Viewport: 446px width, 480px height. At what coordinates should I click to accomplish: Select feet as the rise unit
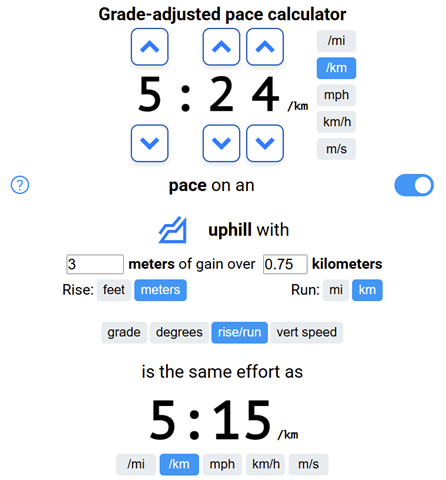(114, 290)
